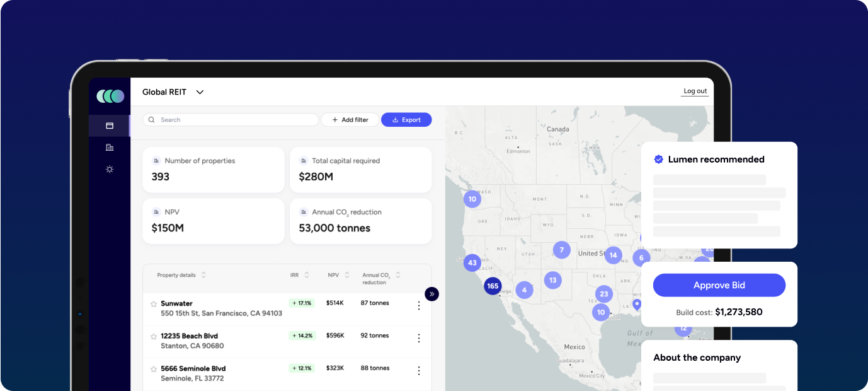This screenshot has width=868, height=391.
Task: Sort by NPV column
Action: click(x=348, y=275)
